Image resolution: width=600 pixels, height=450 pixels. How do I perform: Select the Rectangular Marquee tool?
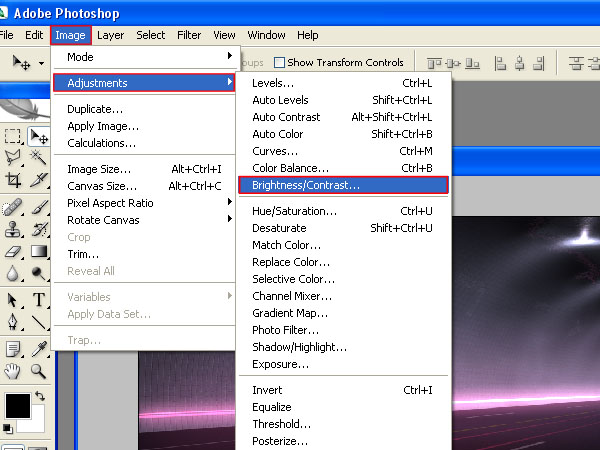13,136
